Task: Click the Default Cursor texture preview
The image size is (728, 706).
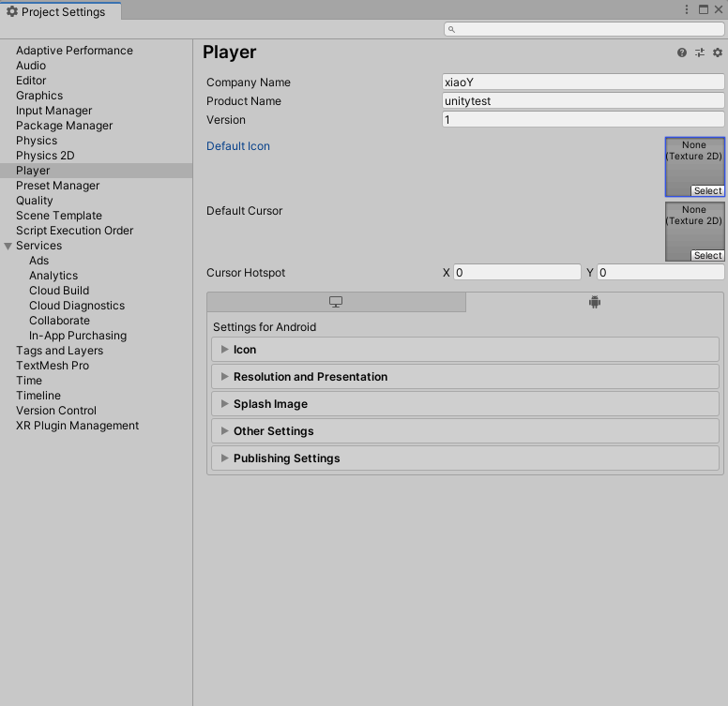Action: pos(694,232)
